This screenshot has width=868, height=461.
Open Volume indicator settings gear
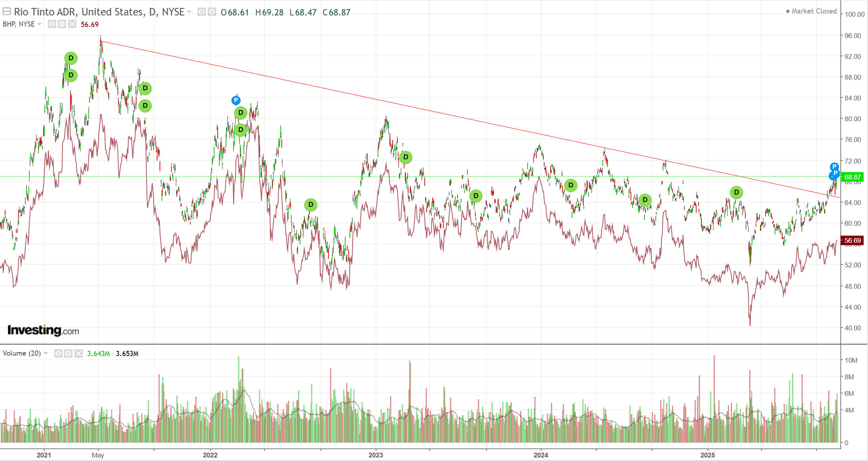tap(68, 353)
